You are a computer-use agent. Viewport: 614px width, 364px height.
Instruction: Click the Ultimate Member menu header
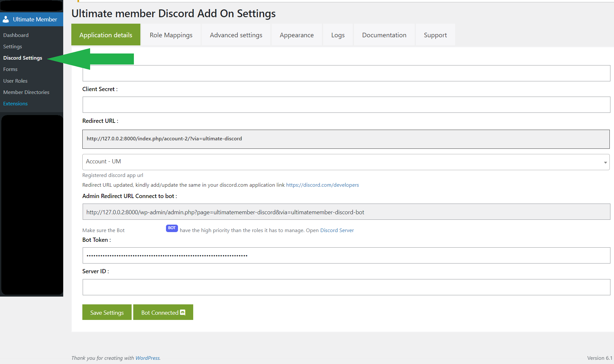[x=31, y=19]
